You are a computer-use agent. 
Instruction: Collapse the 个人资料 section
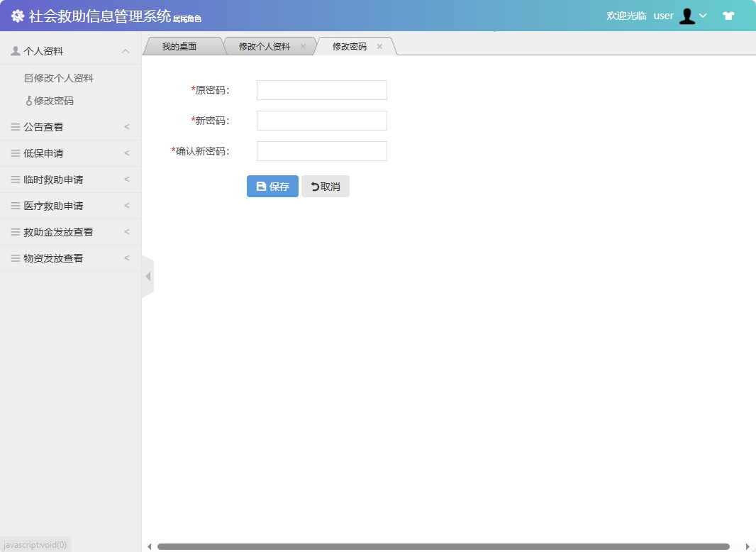pos(126,50)
